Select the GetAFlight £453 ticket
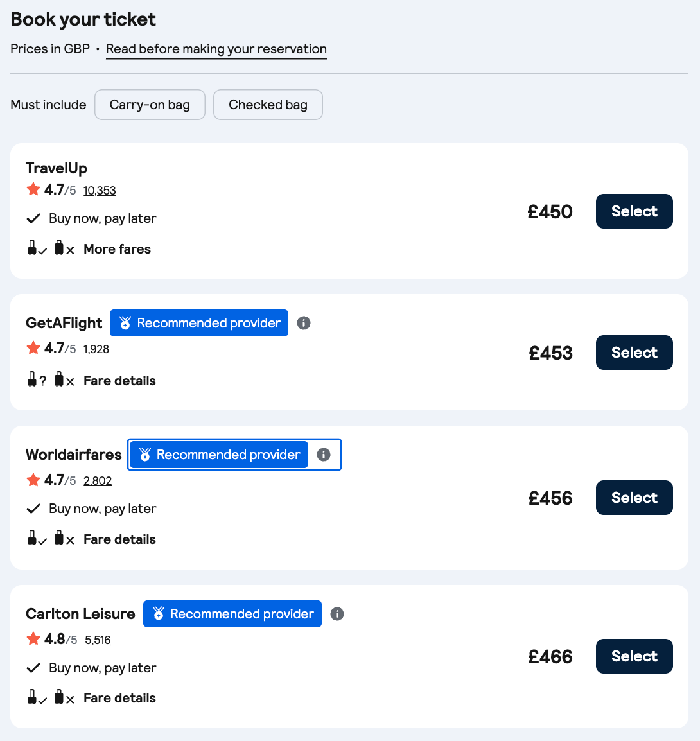 634,353
